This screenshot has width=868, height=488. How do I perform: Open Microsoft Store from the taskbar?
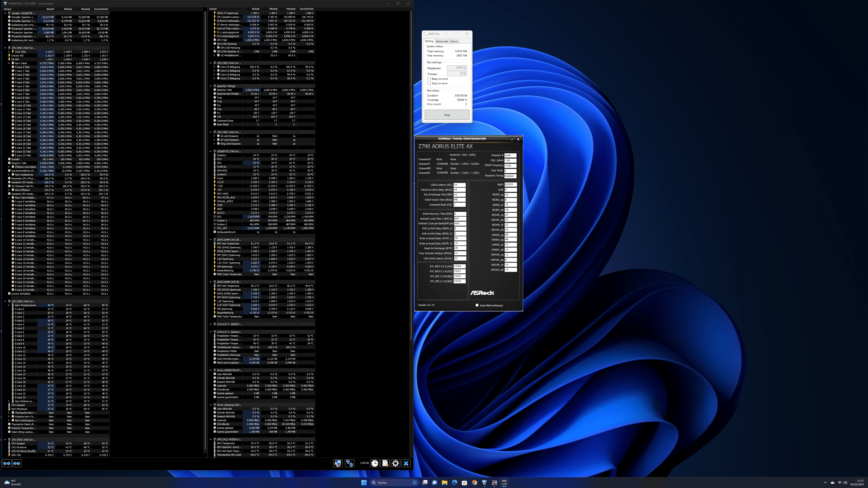point(464,483)
